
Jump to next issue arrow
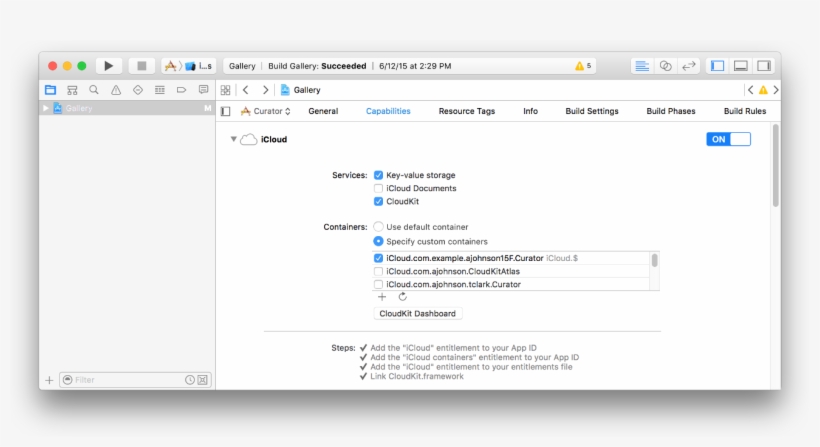pos(776,90)
